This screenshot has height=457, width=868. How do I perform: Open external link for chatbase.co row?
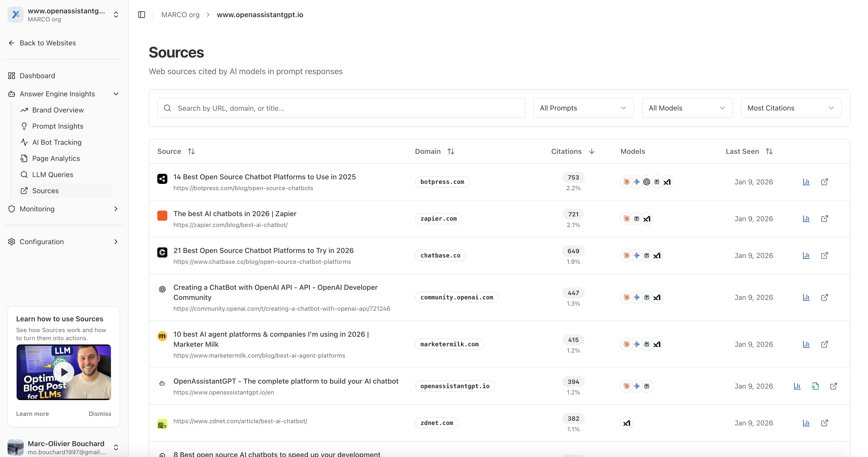(x=824, y=255)
